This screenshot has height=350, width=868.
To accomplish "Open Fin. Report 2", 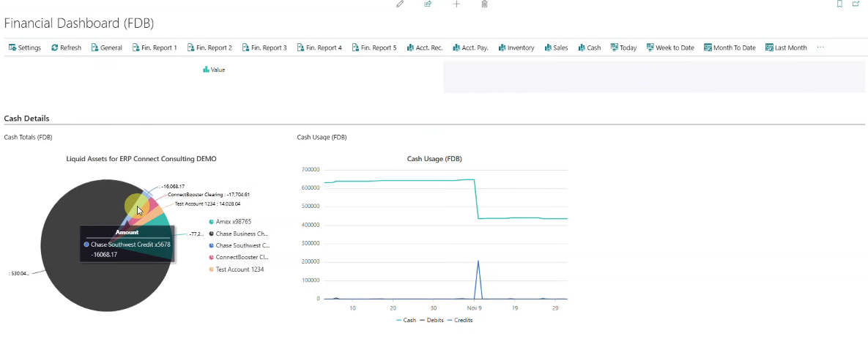I will point(209,48).
